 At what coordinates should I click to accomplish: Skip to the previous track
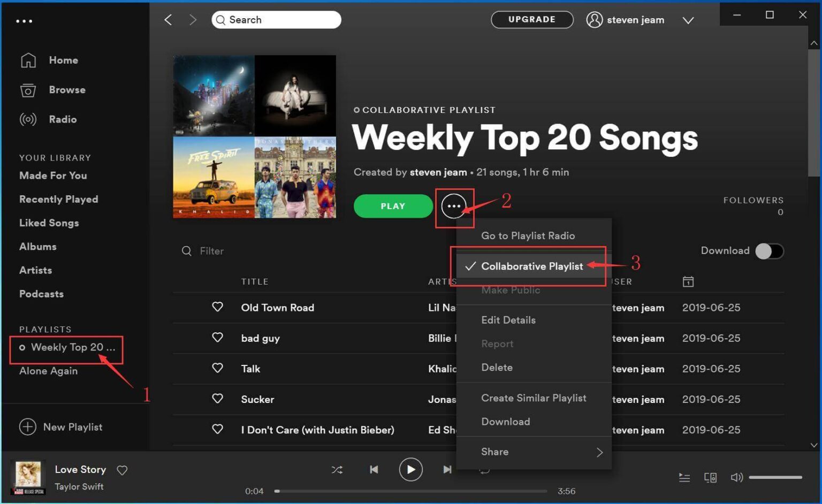coord(374,470)
